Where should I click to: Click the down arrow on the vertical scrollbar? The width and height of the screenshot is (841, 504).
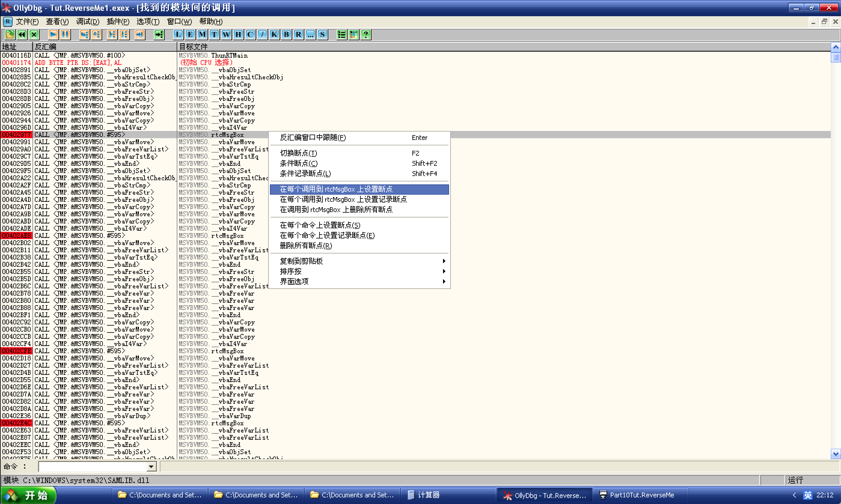click(x=835, y=454)
